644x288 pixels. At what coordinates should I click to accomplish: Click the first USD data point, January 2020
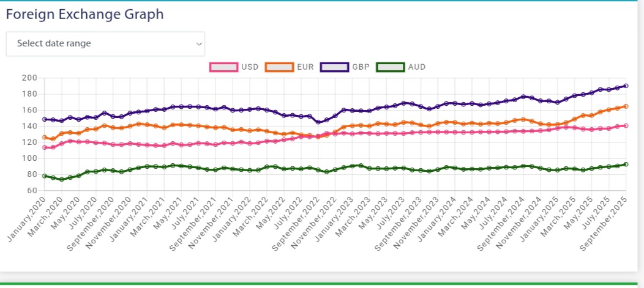click(45, 147)
